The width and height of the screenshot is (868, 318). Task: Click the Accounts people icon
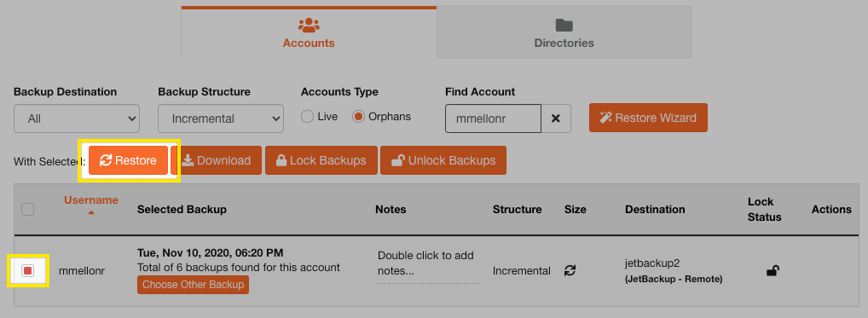coord(309,25)
